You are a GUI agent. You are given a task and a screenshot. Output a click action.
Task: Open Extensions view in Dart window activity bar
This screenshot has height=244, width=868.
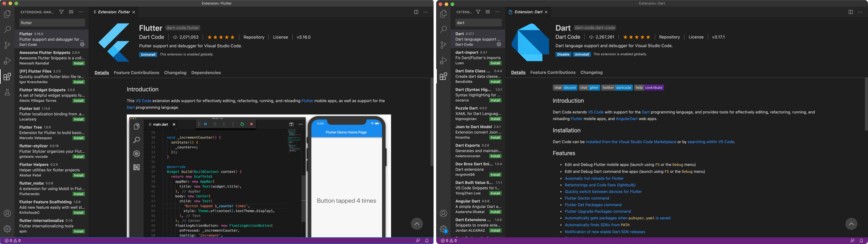click(x=443, y=77)
